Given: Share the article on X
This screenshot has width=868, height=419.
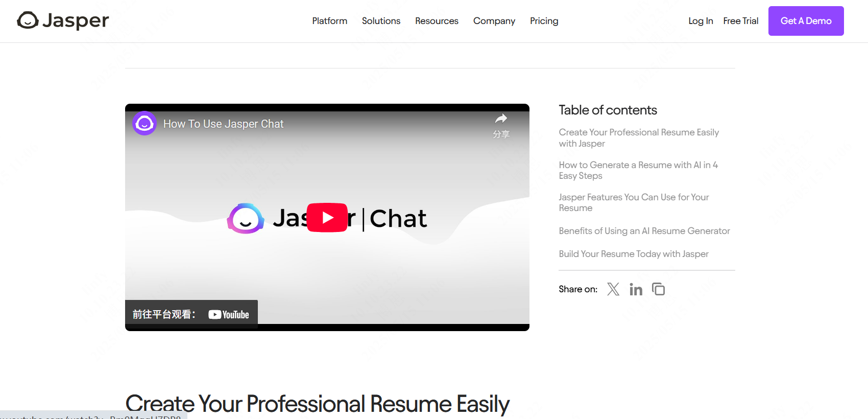Looking at the screenshot, I should [613, 289].
